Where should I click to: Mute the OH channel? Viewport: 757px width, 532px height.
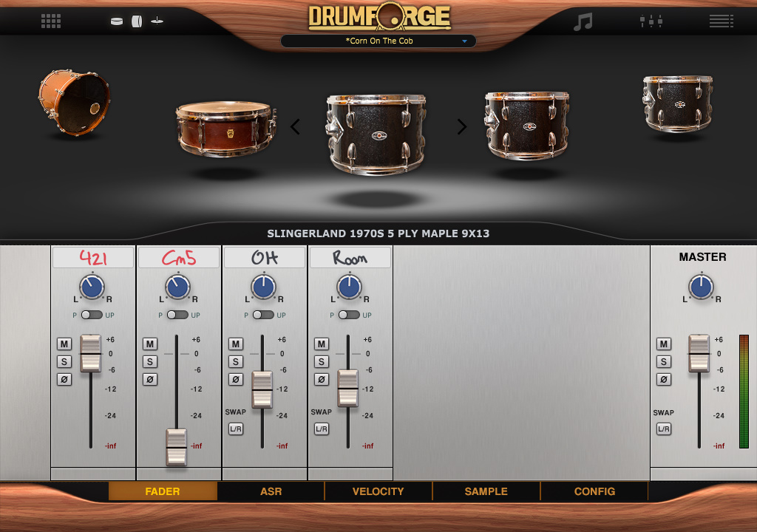coord(236,344)
